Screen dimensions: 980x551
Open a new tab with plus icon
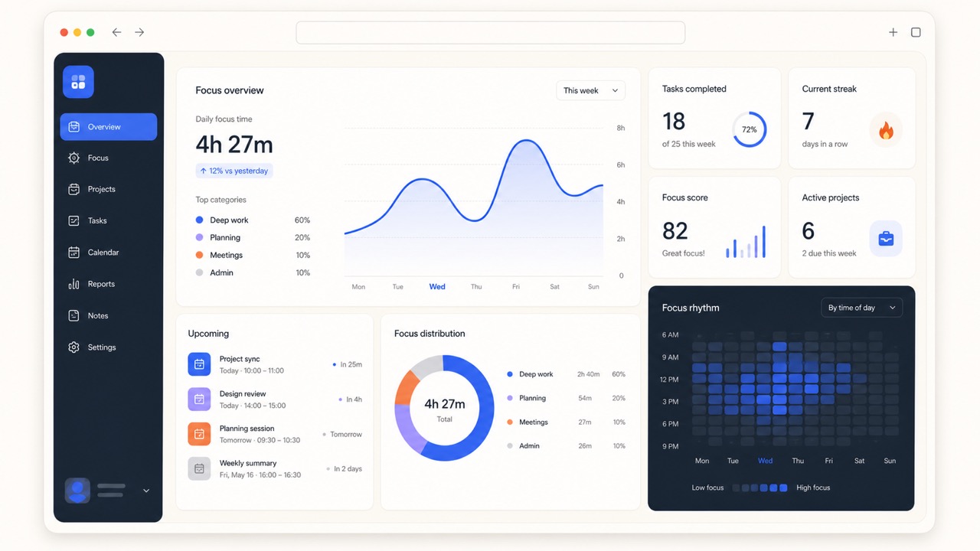click(893, 32)
